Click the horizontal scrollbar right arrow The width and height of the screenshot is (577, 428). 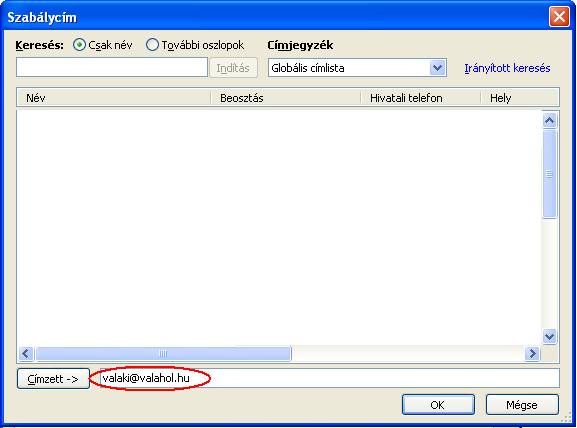tap(532, 354)
